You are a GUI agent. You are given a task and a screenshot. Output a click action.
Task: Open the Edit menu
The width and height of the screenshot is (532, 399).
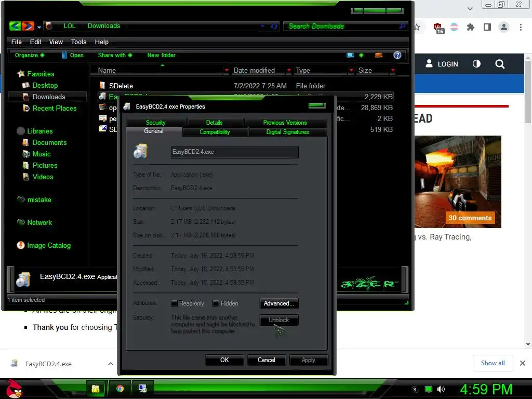35,42
